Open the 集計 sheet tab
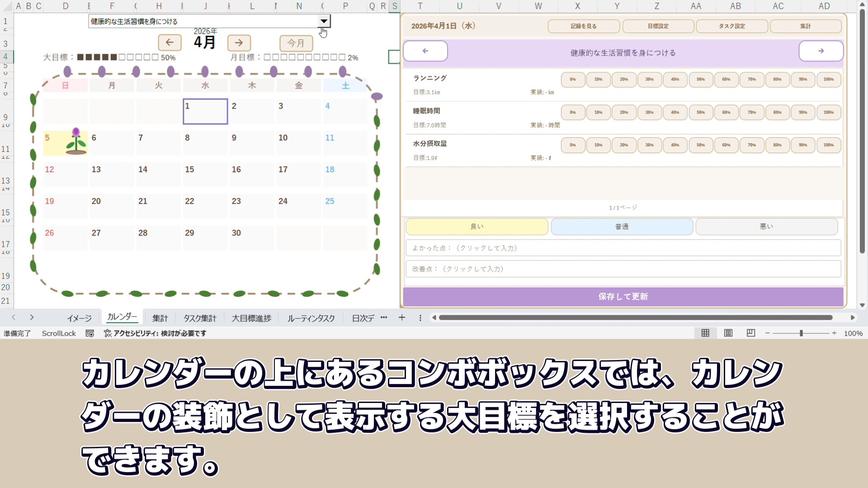Viewport: 868px width, 488px height. click(x=160, y=318)
